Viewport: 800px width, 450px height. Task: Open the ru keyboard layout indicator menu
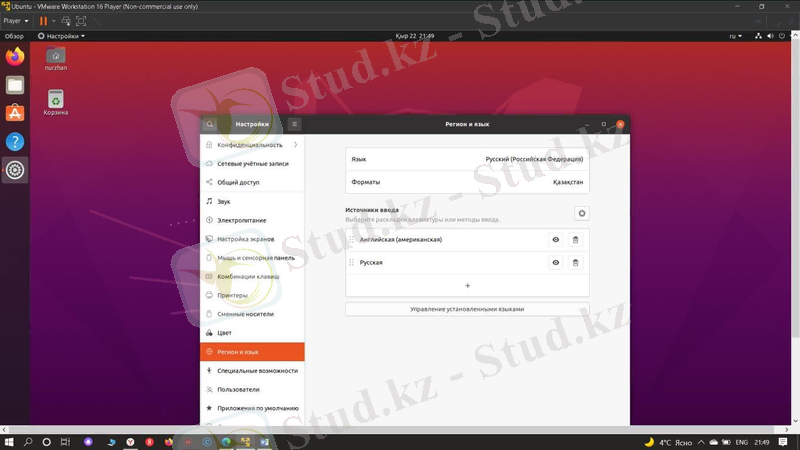pyautogui.click(x=734, y=36)
